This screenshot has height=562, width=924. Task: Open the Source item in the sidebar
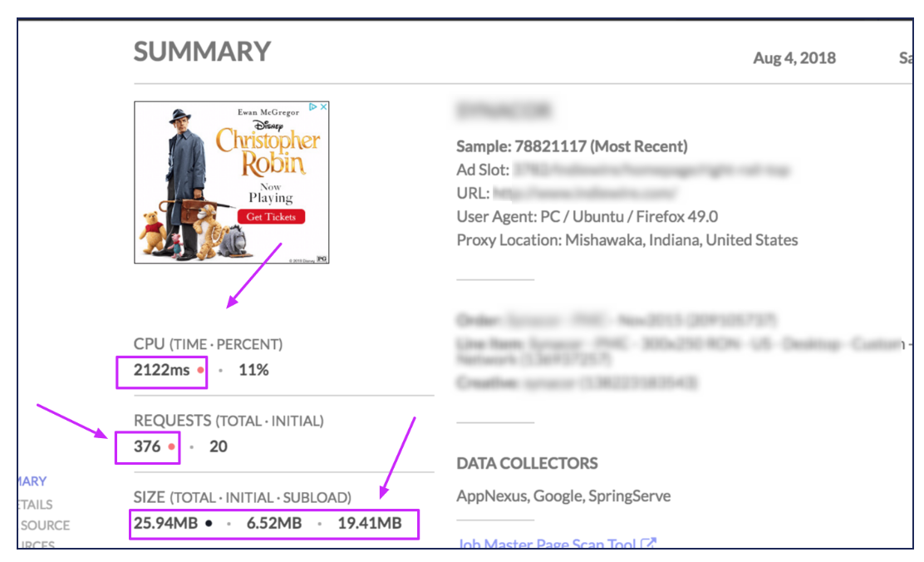click(45, 525)
